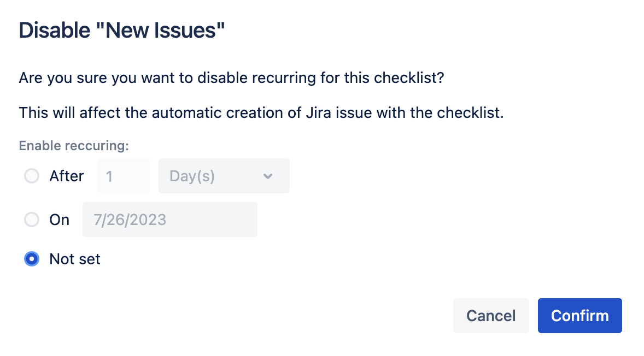
Task: Select the "After" radio button
Action: [32, 176]
